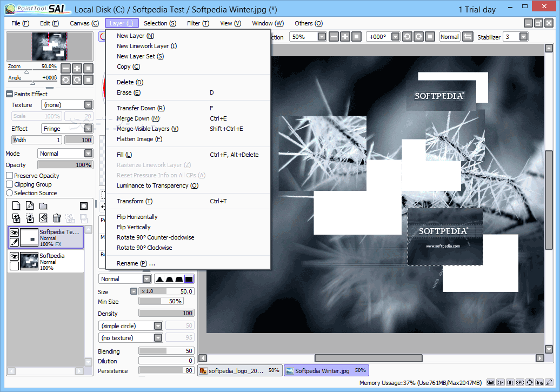Click navigator zoom in plus button
The image size is (560, 392).
tap(77, 68)
